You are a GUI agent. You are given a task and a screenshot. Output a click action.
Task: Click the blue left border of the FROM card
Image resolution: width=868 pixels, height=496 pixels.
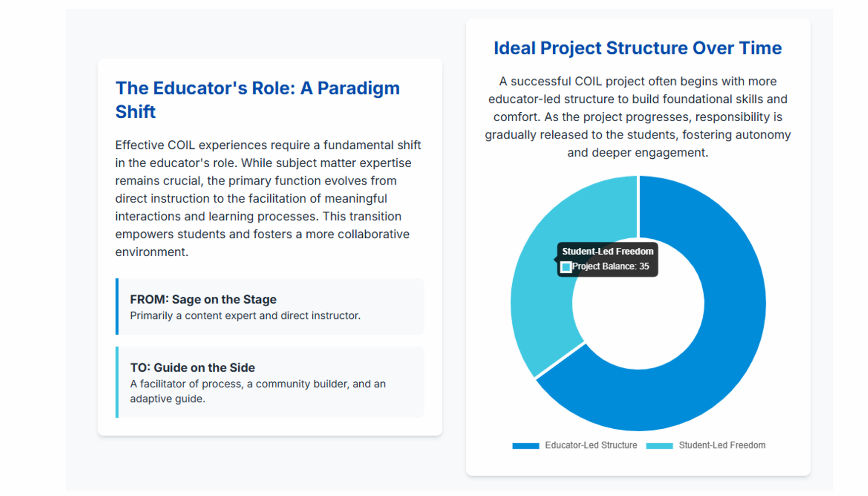click(117, 307)
